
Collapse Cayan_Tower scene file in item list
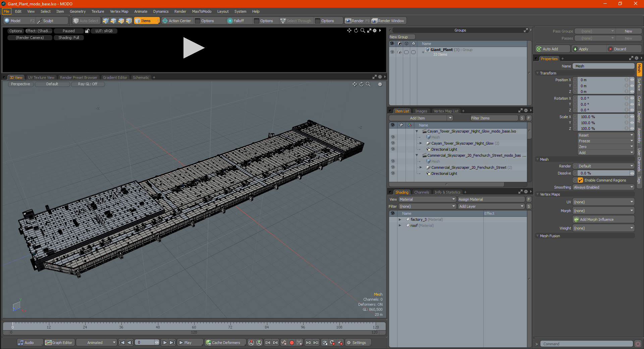pyautogui.click(x=417, y=131)
